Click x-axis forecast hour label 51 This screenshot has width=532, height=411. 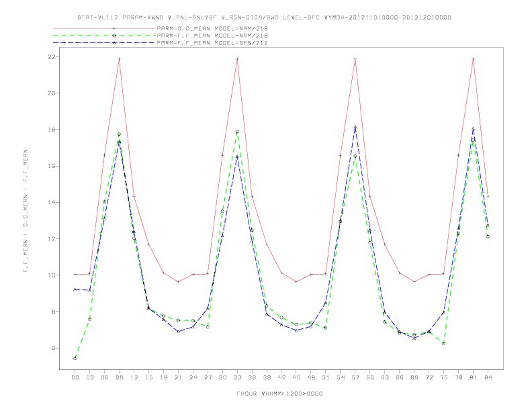point(326,377)
